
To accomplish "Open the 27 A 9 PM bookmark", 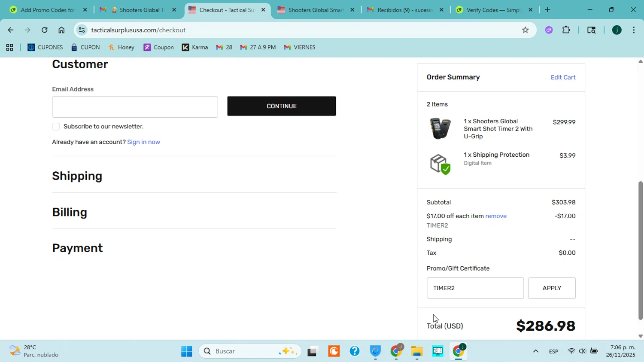I will tap(258, 48).
